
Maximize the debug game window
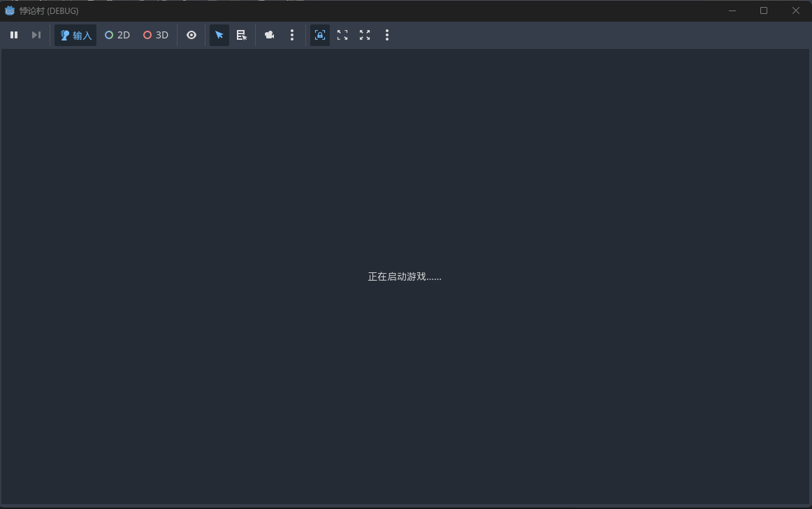pos(764,10)
